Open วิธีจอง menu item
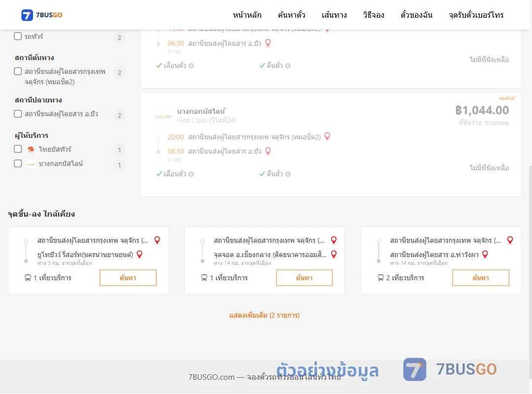This screenshot has height=394, width=532. pos(373,15)
